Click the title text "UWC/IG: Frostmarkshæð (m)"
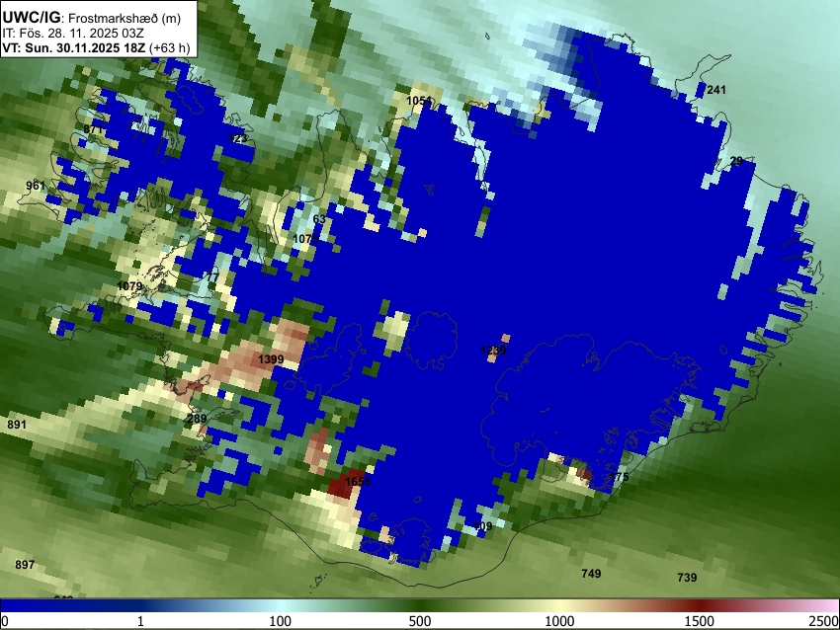Viewport: 840px width, 630px height. [x=91, y=18]
